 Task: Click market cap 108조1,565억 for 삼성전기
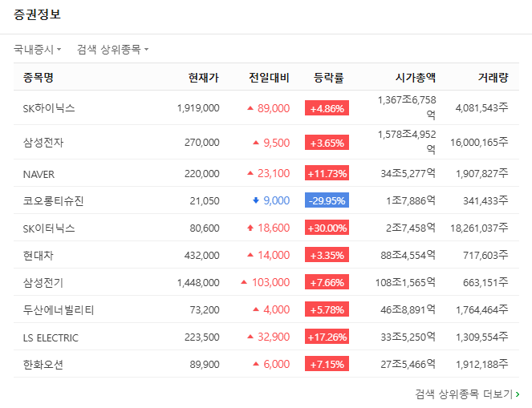click(405, 282)
